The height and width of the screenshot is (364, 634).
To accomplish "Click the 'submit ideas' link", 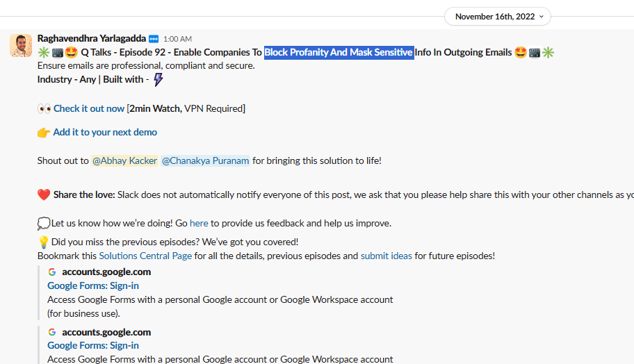I will 386,256.
